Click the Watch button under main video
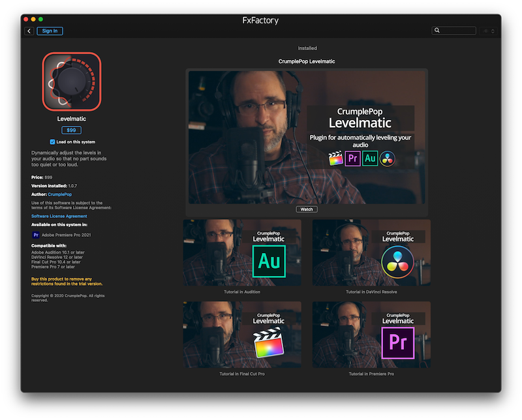 pyautogui.click(x=307, y=209)
